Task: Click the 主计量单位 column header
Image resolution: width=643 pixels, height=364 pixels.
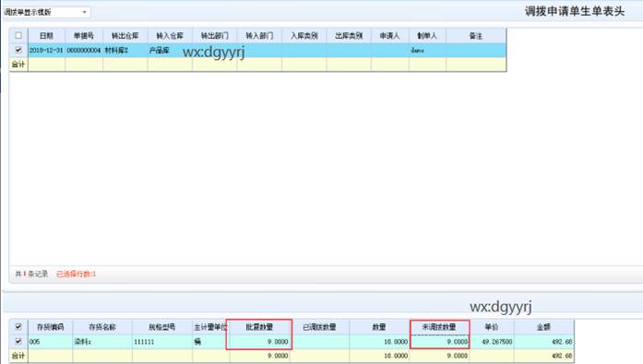Action: 210,327
